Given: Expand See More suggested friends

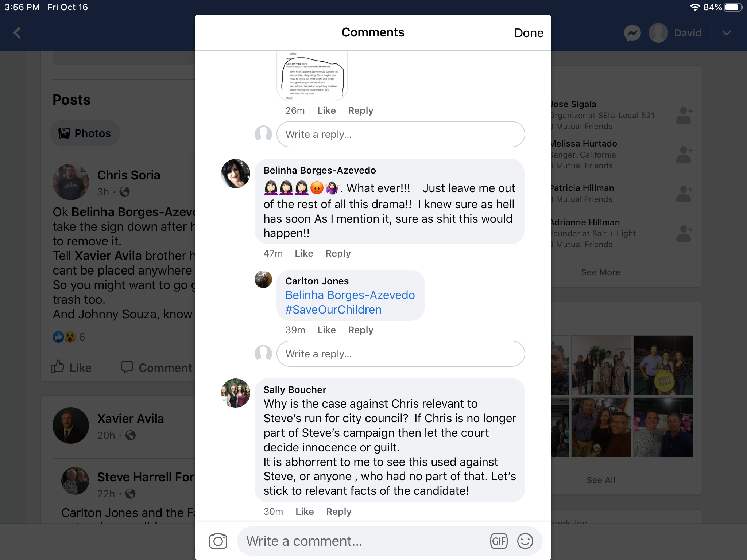Looking at the screenshot, I should pyautogui.click(x=601, y=272).
